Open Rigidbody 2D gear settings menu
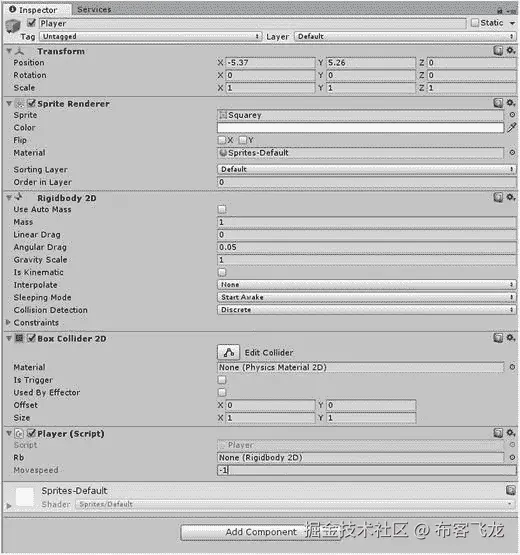This screenshot has height=555, width=520. click(x=510, y=197)
